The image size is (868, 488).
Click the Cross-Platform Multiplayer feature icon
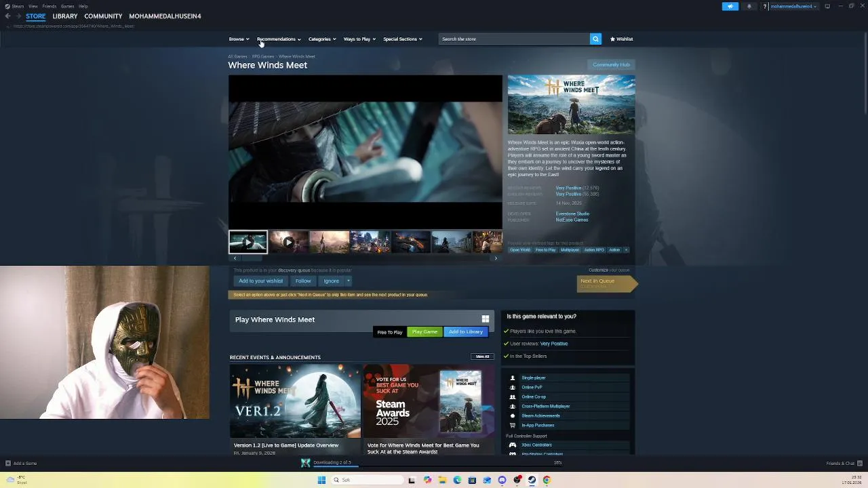(513, 406)
